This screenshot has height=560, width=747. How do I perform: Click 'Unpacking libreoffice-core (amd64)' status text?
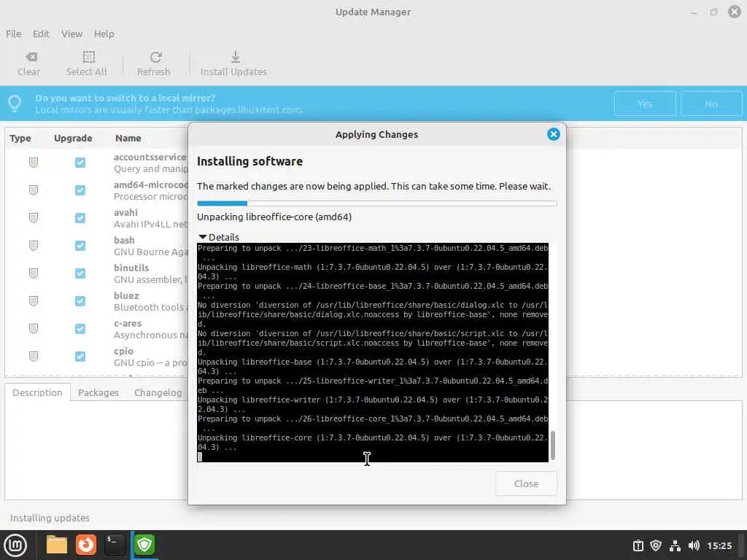point(274,217)
